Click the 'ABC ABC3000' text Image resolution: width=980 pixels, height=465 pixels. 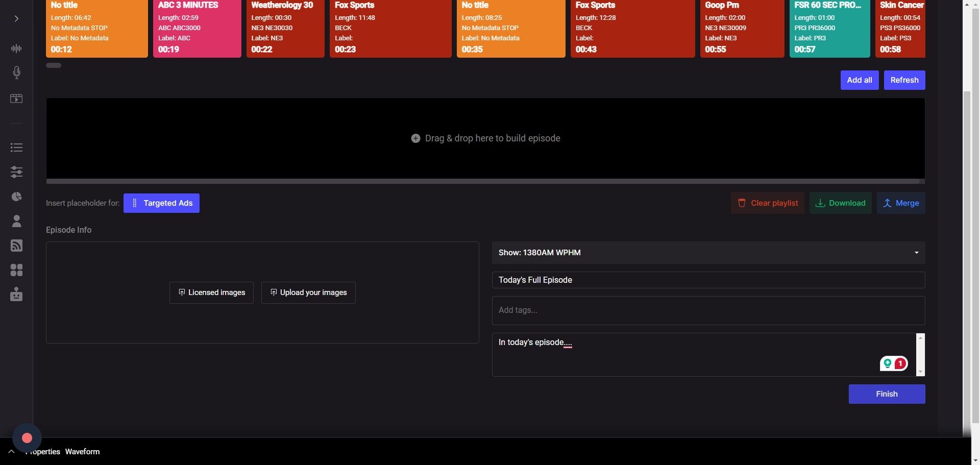click(179, 28)
